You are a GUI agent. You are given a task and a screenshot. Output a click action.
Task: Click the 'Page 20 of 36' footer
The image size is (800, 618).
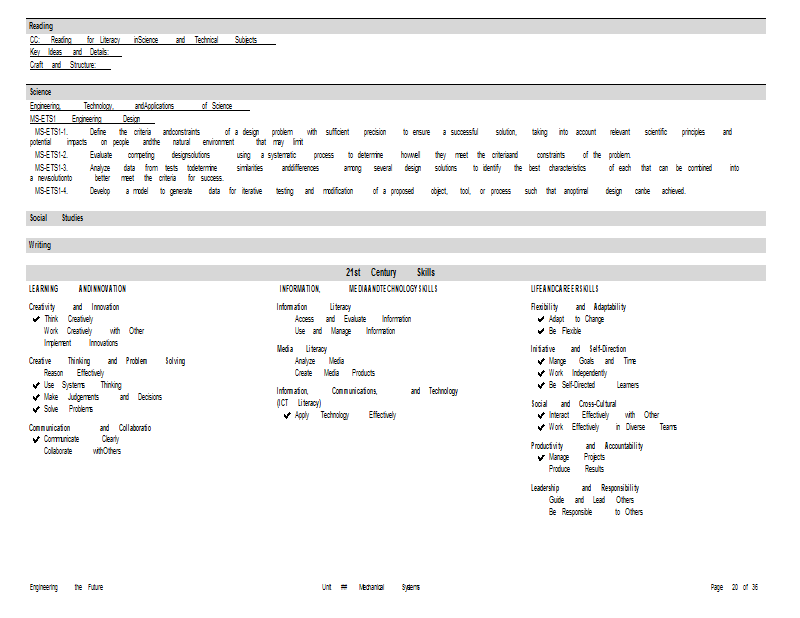[734, 588]
